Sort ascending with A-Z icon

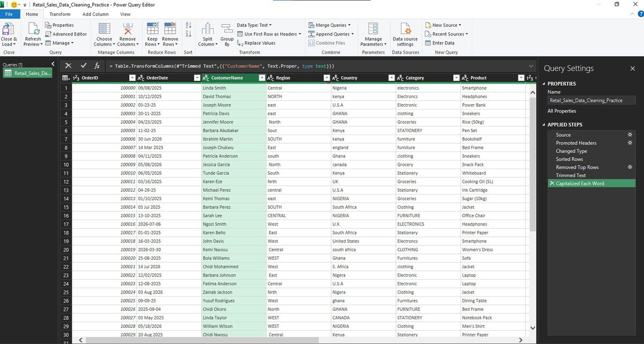coord(188,25)
